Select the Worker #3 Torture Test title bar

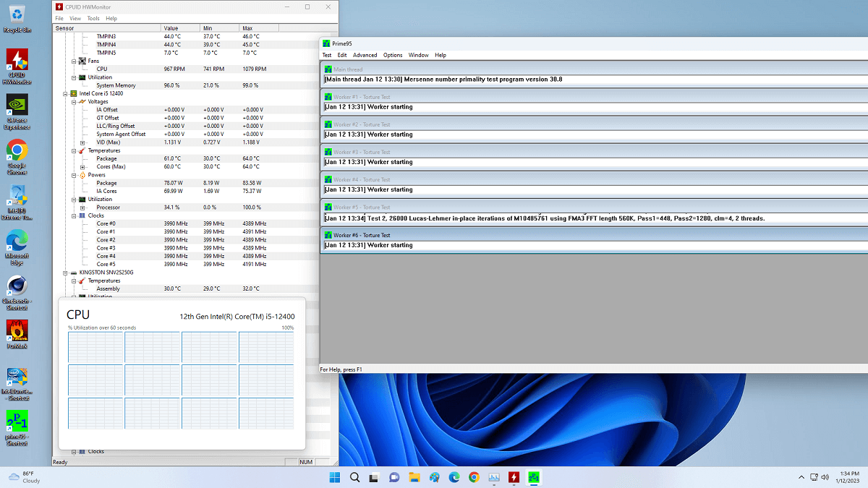[x=595, y=152]
